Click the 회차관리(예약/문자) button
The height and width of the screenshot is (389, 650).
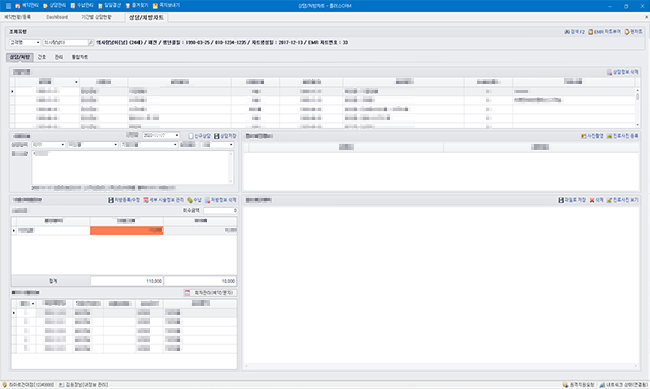tap(210, 293)
